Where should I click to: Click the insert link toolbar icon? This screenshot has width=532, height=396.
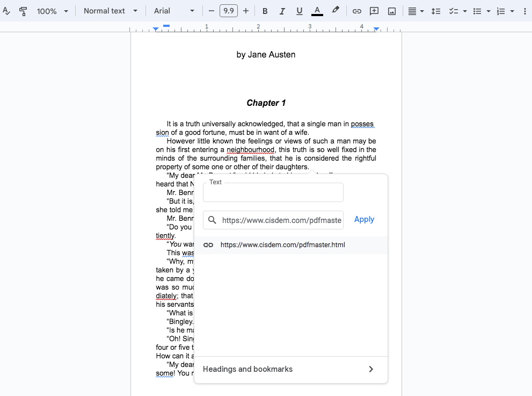pos(356,11)
